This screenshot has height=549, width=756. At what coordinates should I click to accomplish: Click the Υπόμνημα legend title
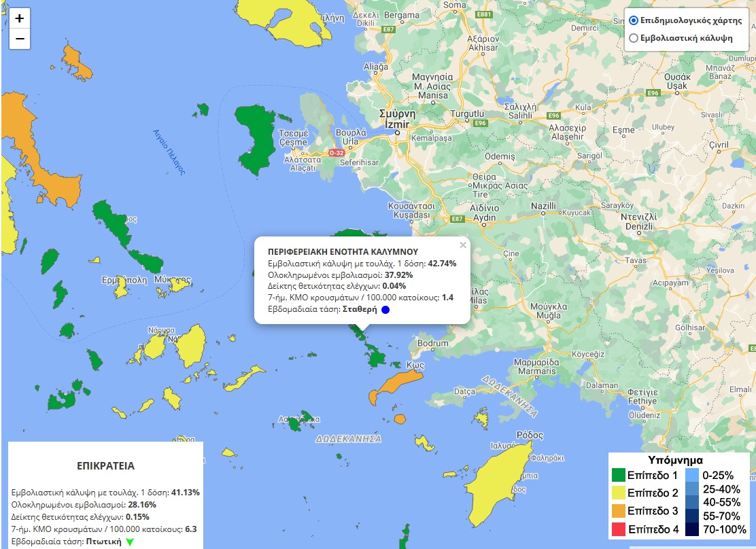(675, 460)
